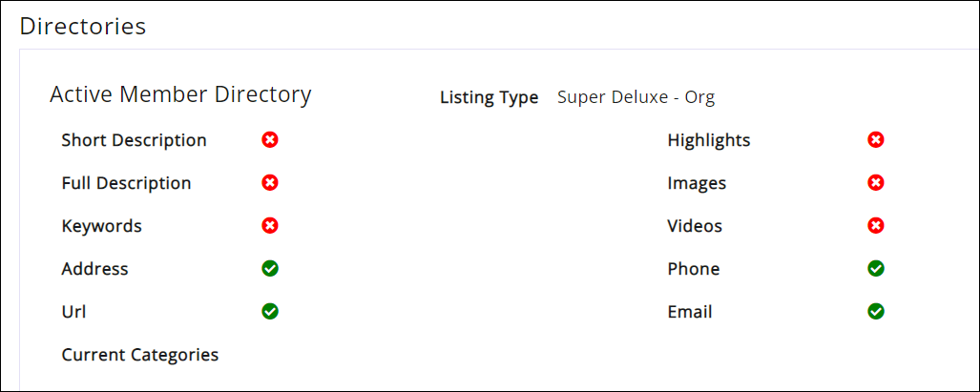Select the Active Member Directory title
This screenshot has height=392, width=980.
click(x=180, y=94)
